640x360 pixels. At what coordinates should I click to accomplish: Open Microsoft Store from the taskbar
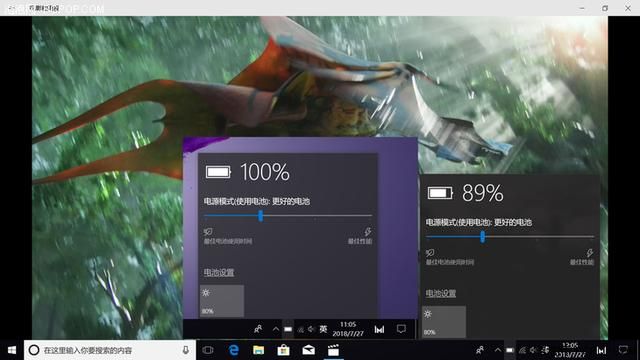pyautogui.click(x=283, y=350)
